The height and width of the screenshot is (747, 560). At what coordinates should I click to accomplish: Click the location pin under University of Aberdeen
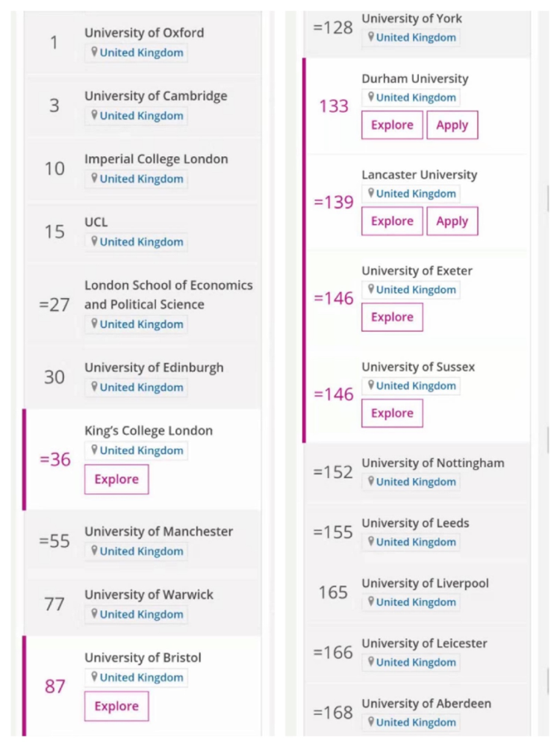(370, 722)
